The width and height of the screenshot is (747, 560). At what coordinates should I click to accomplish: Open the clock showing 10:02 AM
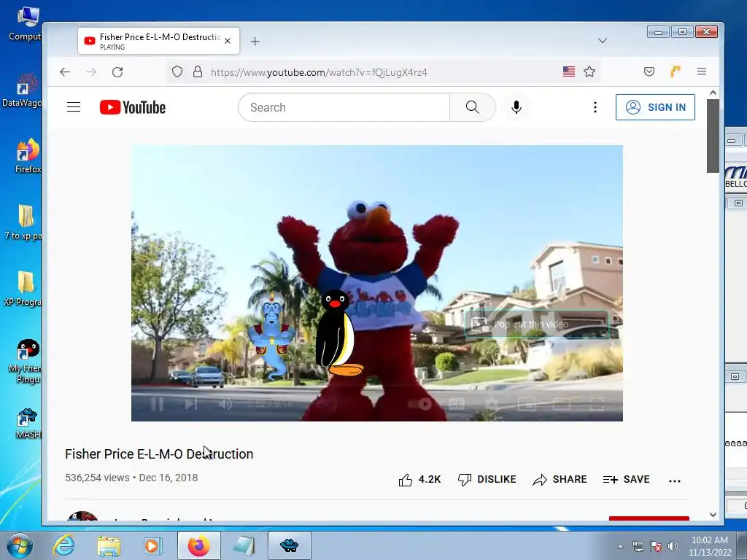[x=709, y=546]
